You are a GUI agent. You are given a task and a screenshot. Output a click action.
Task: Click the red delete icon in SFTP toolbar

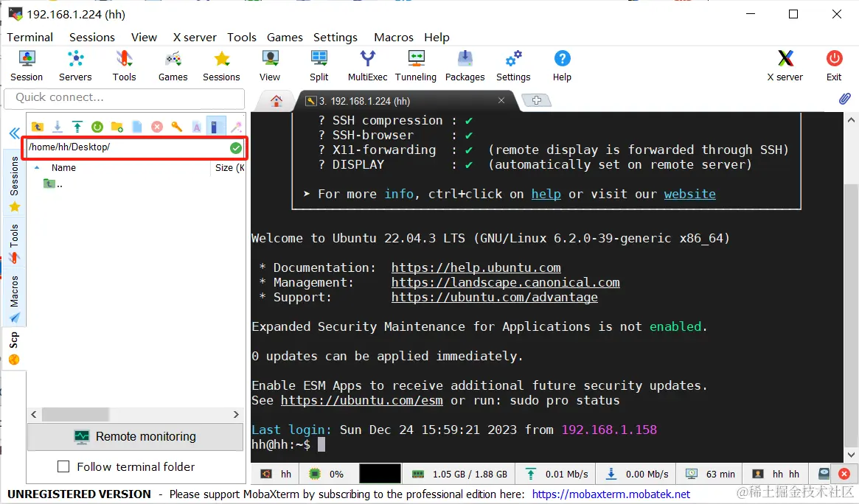coord(156,127)
